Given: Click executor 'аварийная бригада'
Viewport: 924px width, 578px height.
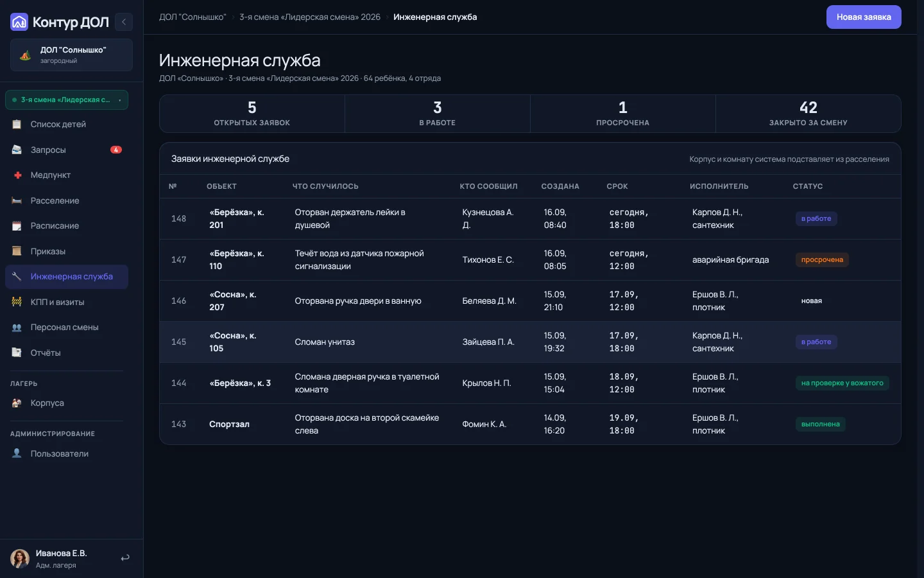Looking at the screenshot, I should coord(730,259).
